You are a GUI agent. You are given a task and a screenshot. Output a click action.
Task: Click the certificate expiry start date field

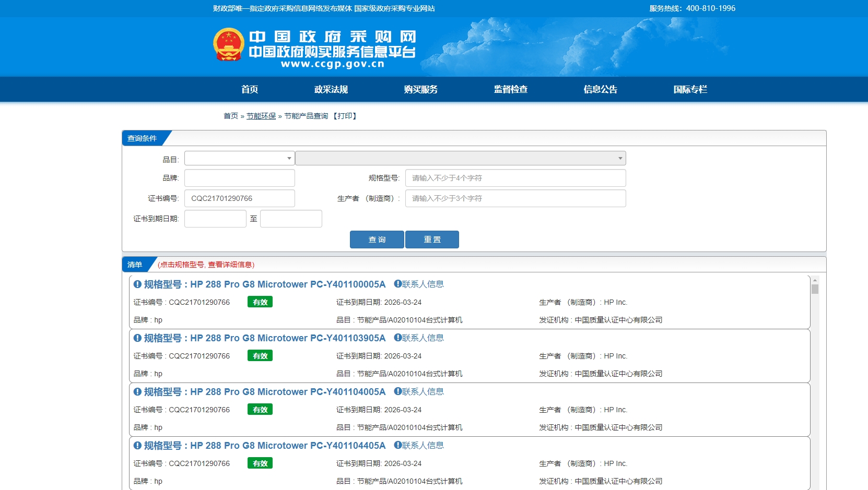click(215, 219)
